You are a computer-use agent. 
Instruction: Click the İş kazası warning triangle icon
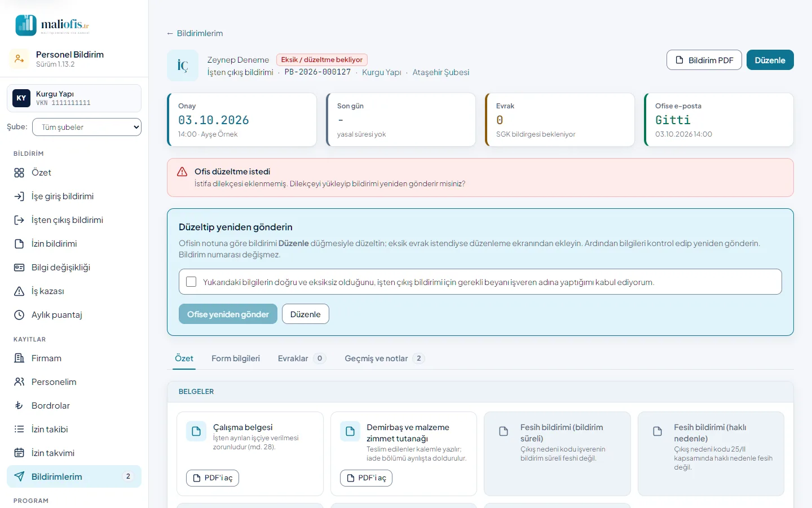coord(19,291)
